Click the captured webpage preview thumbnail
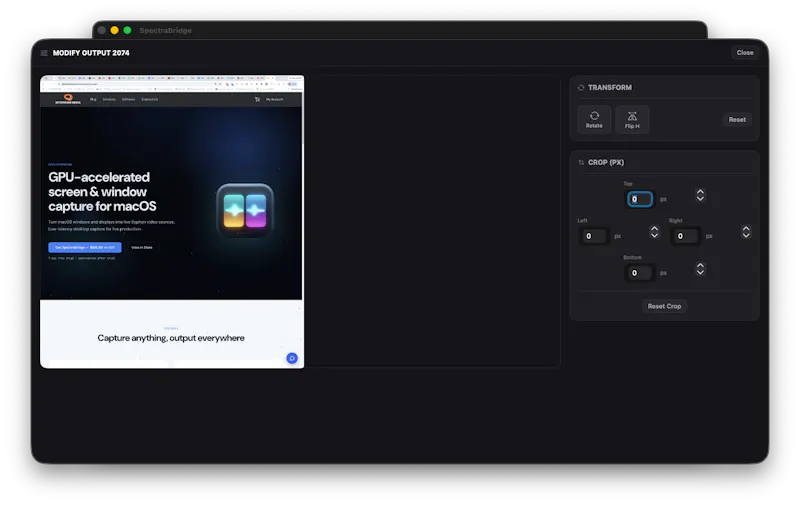 coord(172,222)
